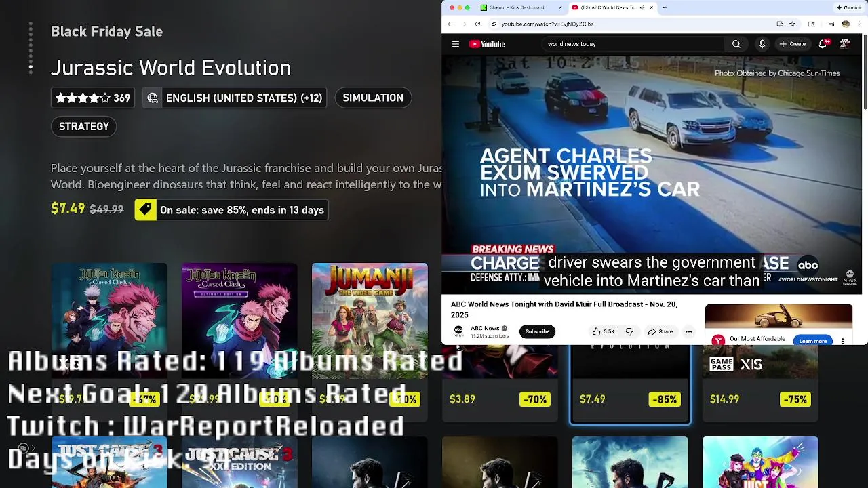The width and height of the screenshot is (868, 488).
Task: Go back in Chrome browser
Action: pyautogui.click(x=450, y=24)
